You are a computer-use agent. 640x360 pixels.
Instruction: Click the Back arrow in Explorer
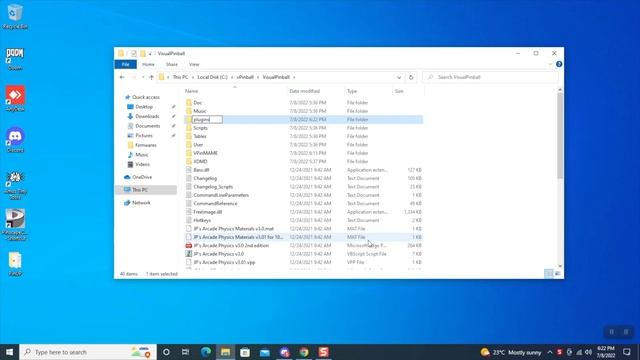coord(122,77)
